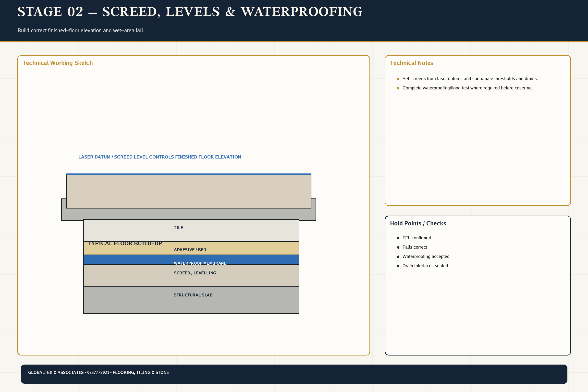Image resolution: width=588 pixels, height=392 pixels.
Task: Click the "TILE" layer label
Action: coord(178,228)
